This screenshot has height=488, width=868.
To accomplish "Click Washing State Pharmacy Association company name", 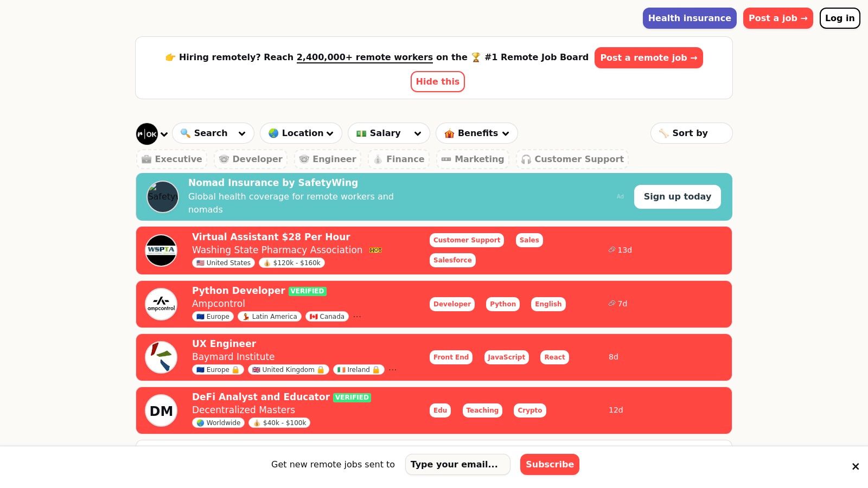I will [x=277, y=250].
